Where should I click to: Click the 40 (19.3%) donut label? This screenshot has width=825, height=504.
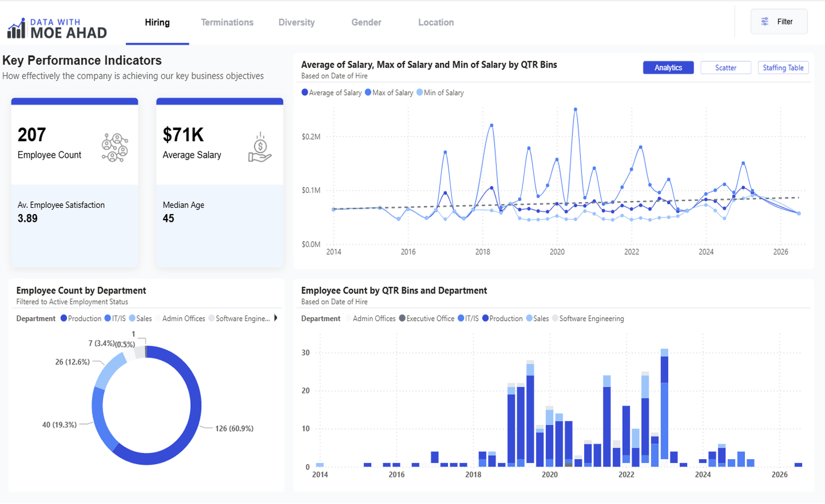coord(60,425)
